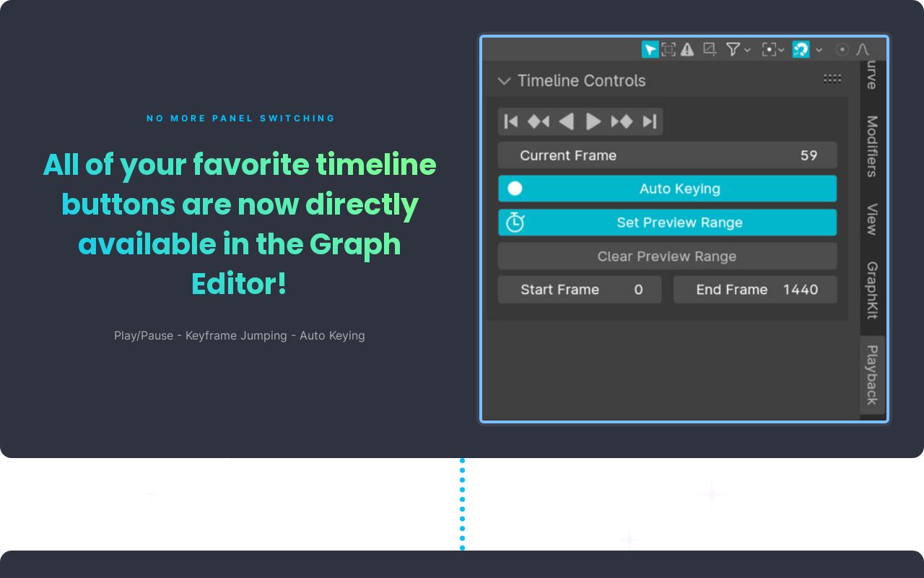
Task: Select the Tweak tool in the header
Action: click(x=649, y=49)
